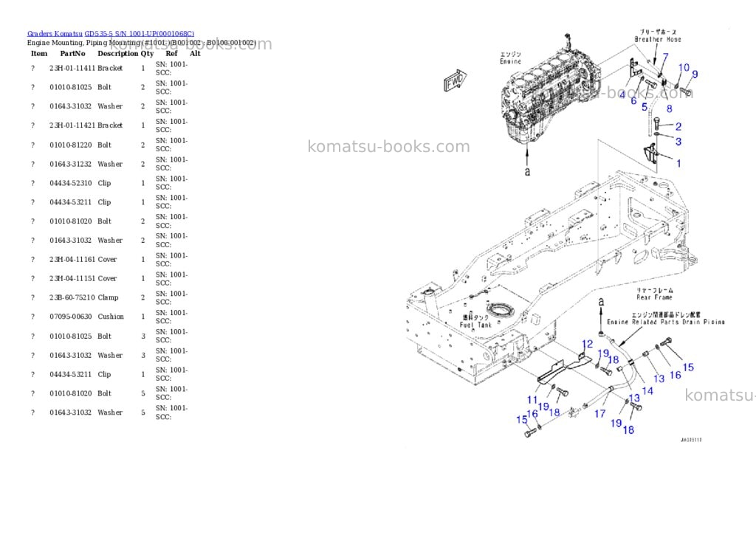Image resolution: width=756 pixels, height=535 pixels.
Task: Click the Clamp description cell
Action: pyautogui.click(x=108, y=297)
